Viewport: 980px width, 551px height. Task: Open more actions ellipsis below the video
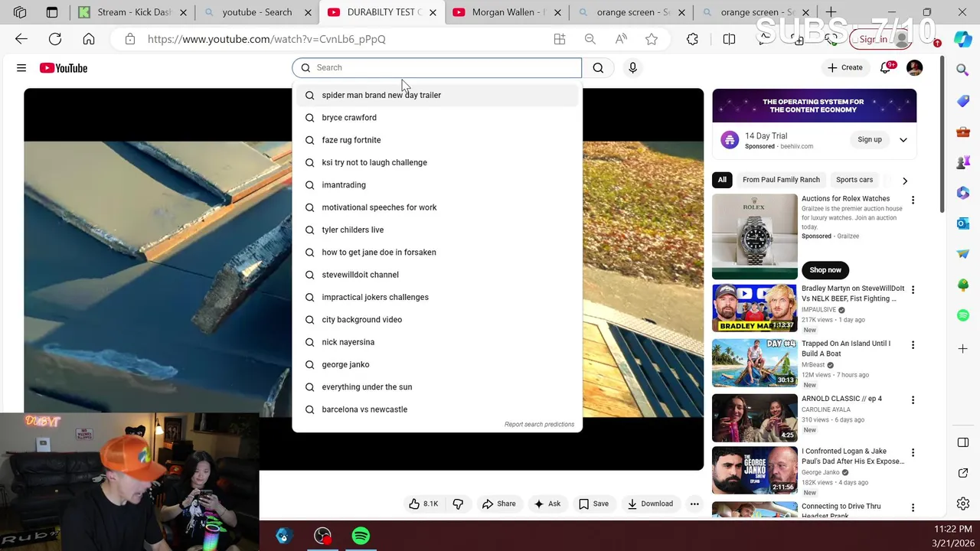(x=694, y=504)
